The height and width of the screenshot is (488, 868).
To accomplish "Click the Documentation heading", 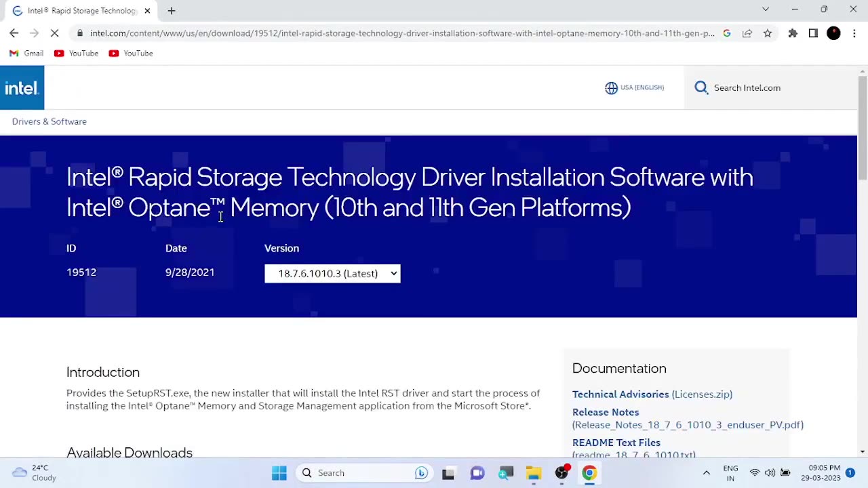I will pyautogui.click(x=619, y=369).
